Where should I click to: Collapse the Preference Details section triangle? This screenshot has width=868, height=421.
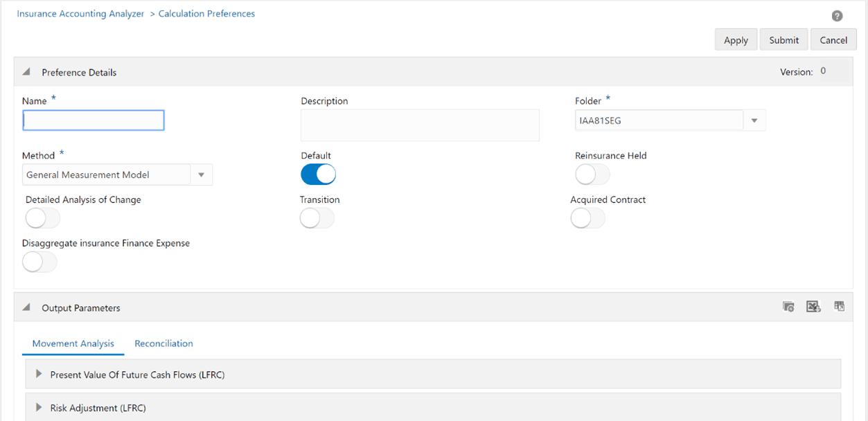[x=26, y=71]
